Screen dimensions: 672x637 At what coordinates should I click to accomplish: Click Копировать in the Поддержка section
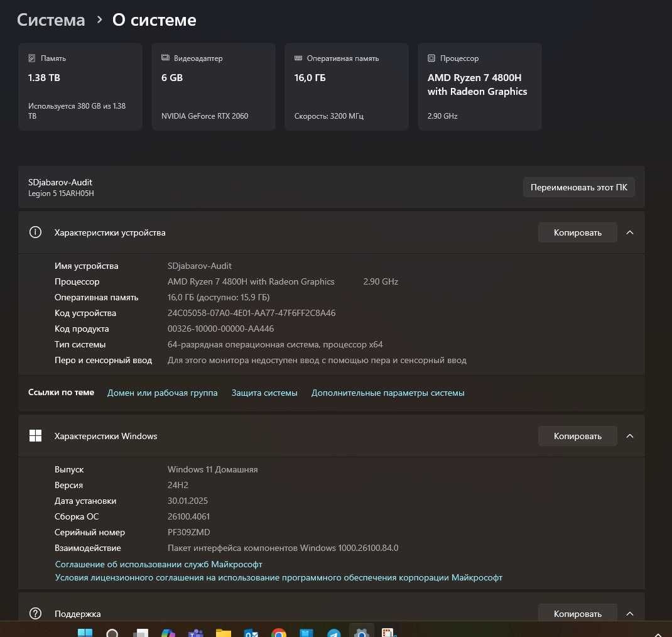[x=577, y=613]
